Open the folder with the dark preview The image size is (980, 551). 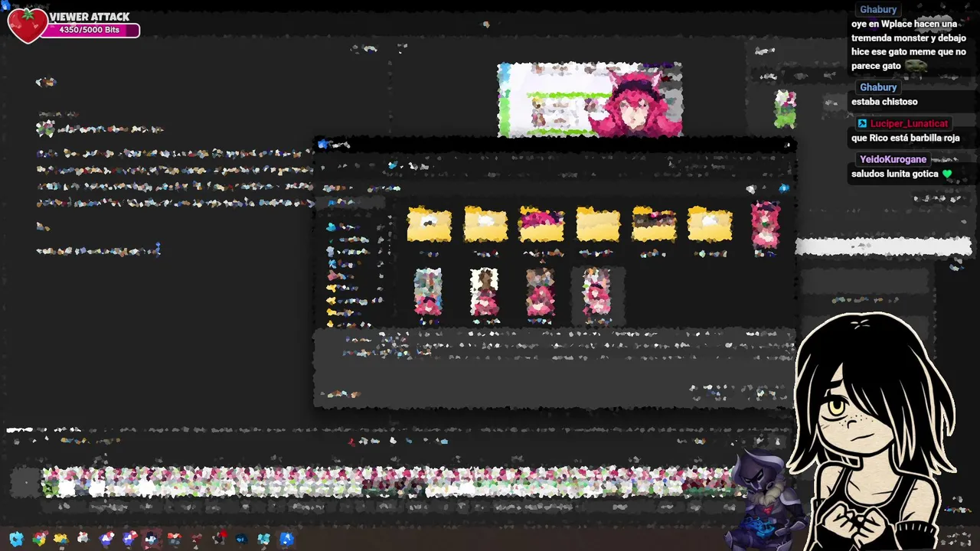pyautogui.click(x=654, y=224)
